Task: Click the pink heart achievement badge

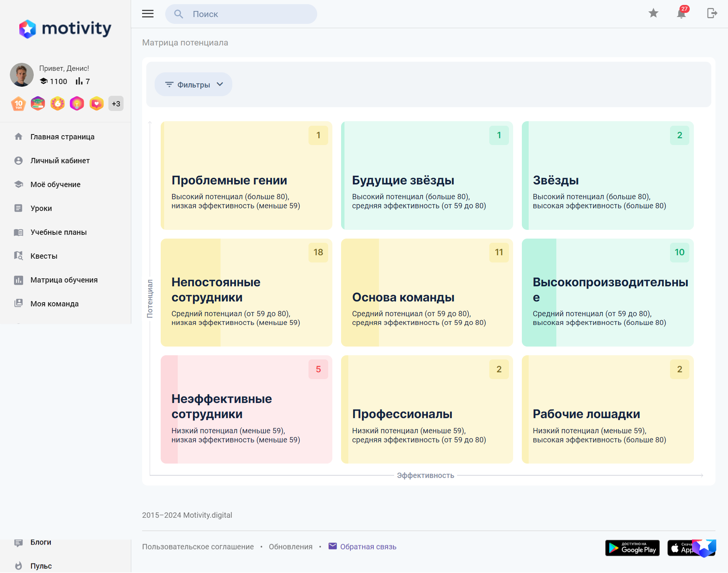Action: click(97, 104)
